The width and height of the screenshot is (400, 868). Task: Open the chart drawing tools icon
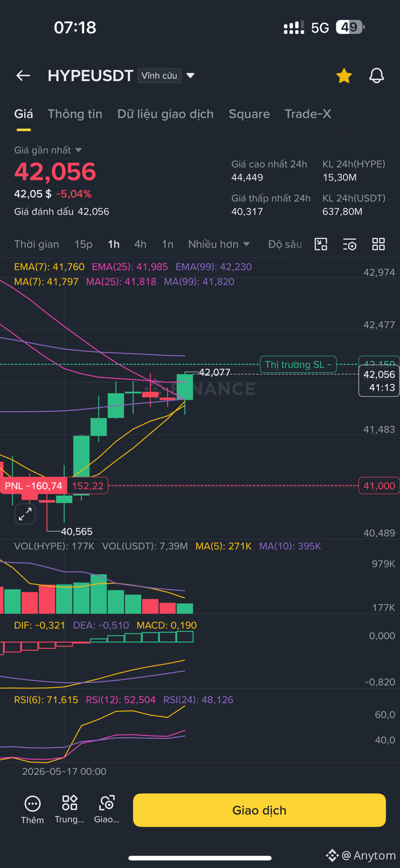(x=321, y=244)
